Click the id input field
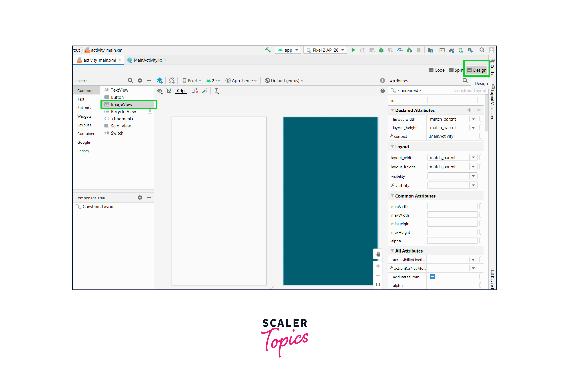The height and width of the screenshot is (392, 569). pos(452,100)
